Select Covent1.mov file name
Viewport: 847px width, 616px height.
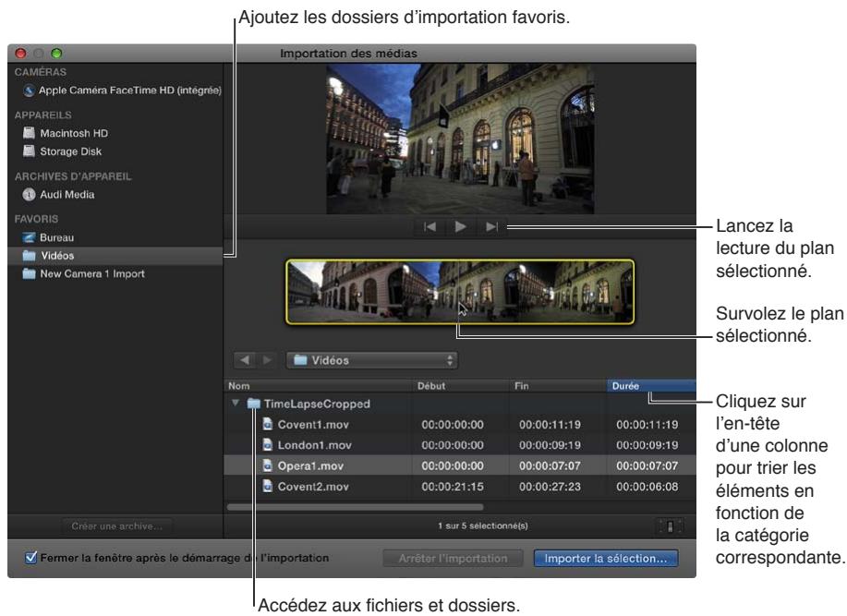click(313, 425)
